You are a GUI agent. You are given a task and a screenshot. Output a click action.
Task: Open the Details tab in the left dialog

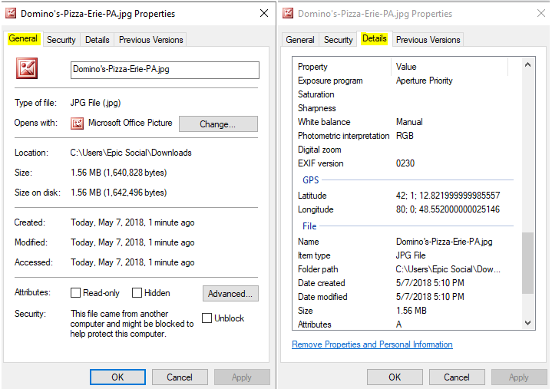98,40
